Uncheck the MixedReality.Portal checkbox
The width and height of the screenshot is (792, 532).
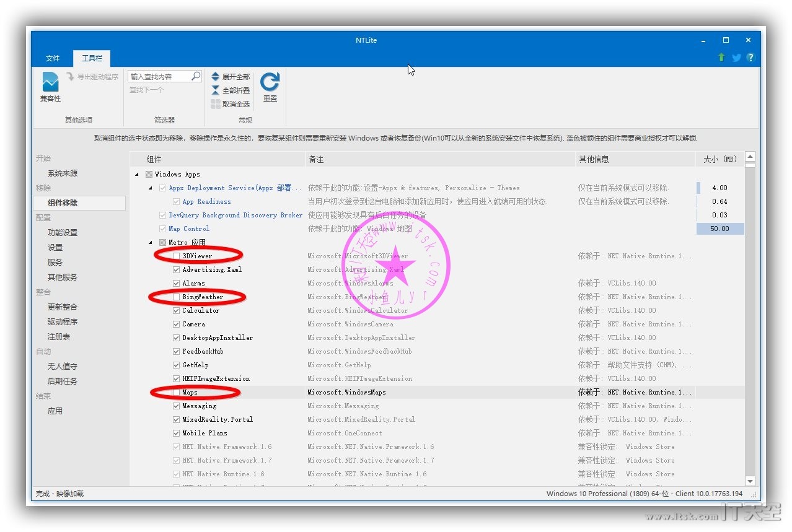pos(177,419)
